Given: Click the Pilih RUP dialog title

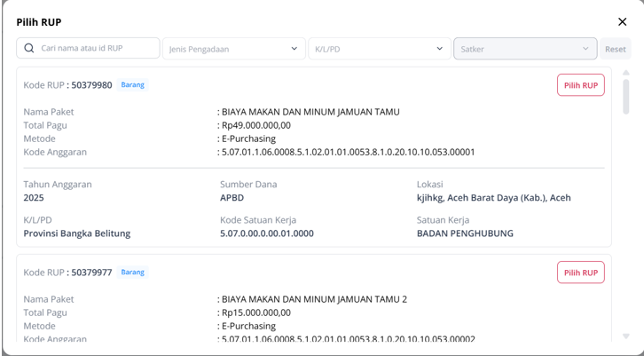Looking at the screenshot, I should pyautogui.click(x=39, y=22).
